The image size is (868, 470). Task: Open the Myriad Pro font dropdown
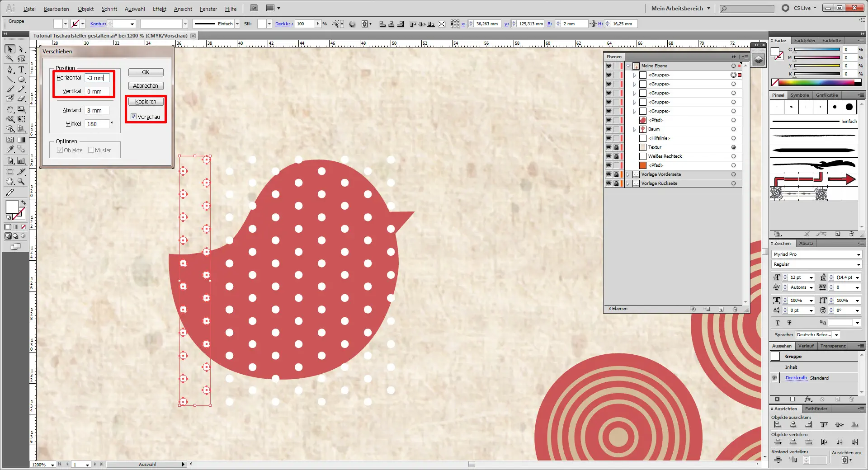coord(858,254)
